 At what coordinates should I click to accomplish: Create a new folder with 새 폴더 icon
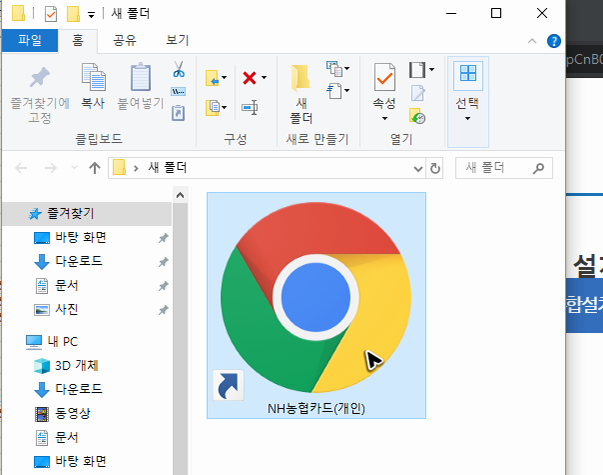pyautogui.click(x=300, y=78)
